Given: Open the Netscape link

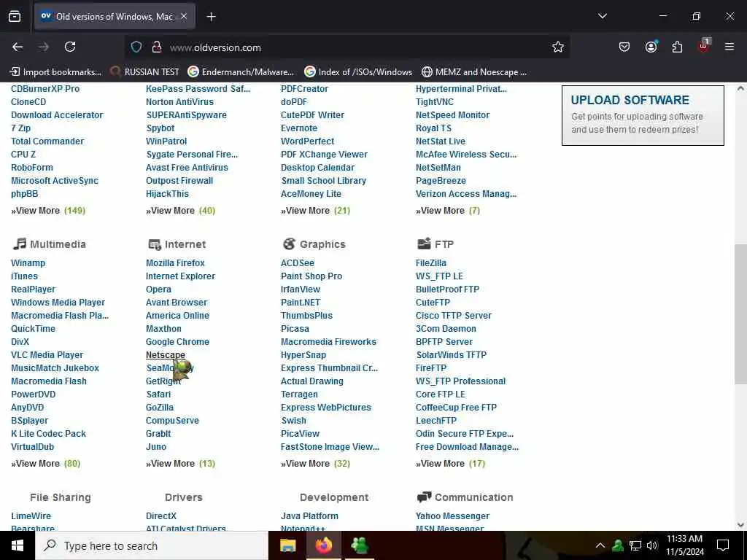Looking at the screenshot, I should pos(166,355).
